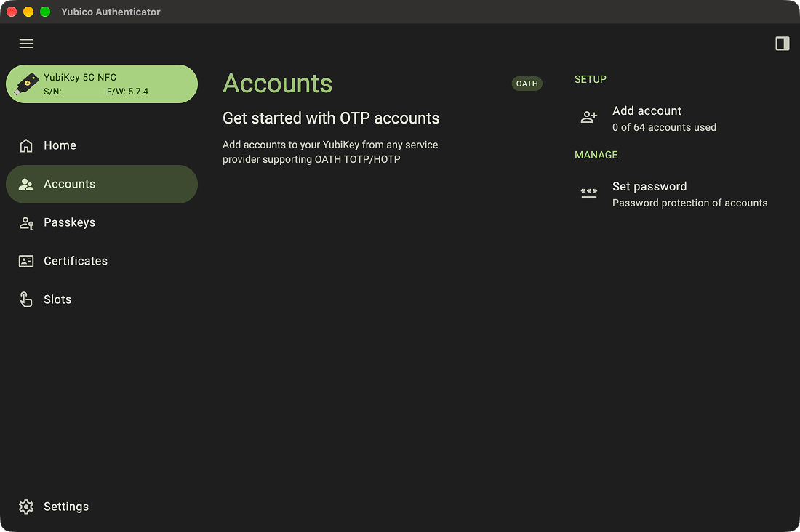Go to the Home page
Viewport: 800px width, 532px height.
pos(102,145)
